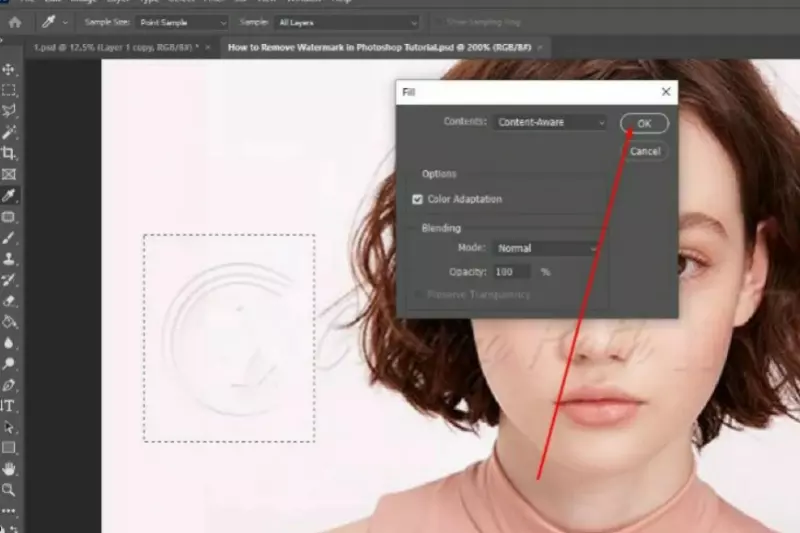Viewport: 800px width, 533px height.
Task: Select the History Brush tool
Action: point(9,280)
